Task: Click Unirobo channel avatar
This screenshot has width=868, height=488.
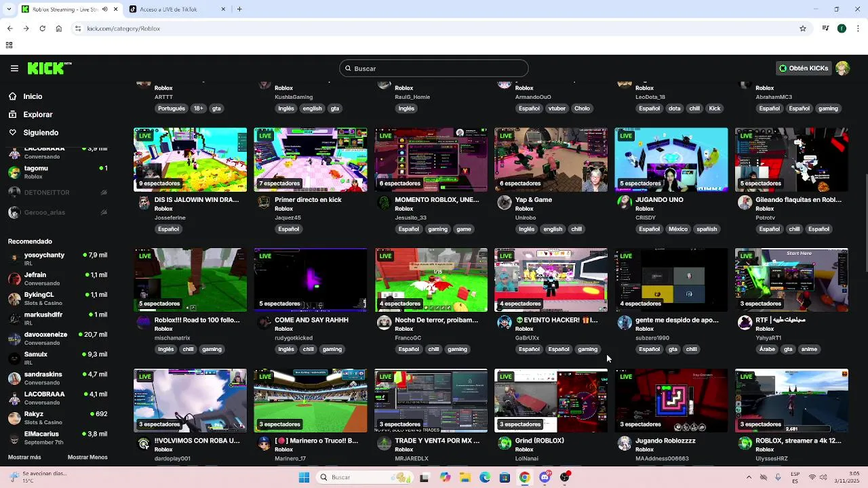Action: 504,203
